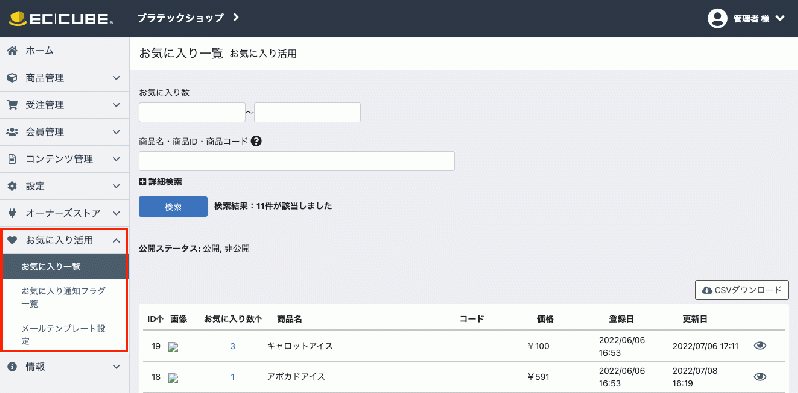798x393 pixels.
Task: Select お気に入り通知フラグ一覧 submenu item
Action: (65, 297)
